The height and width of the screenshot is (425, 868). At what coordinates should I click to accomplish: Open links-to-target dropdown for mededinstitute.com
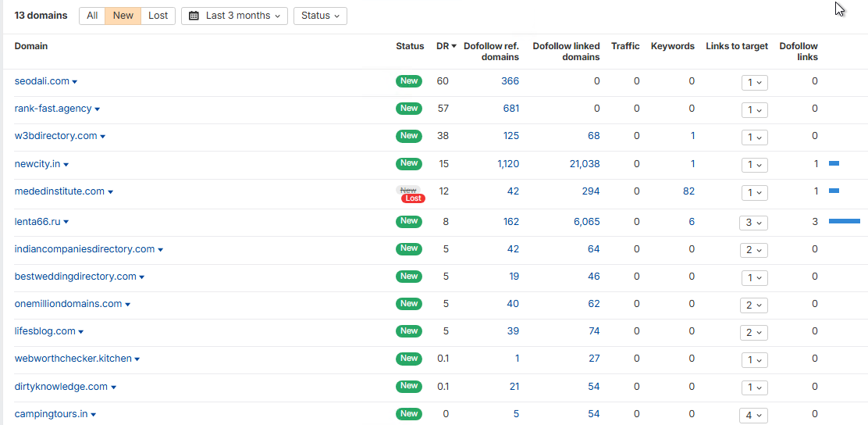pos(755,193)
